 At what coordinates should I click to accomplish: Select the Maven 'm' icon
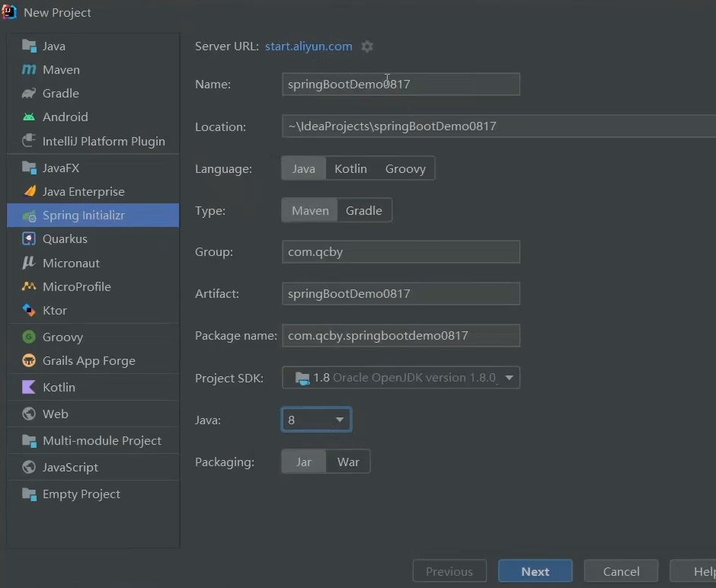29,70
